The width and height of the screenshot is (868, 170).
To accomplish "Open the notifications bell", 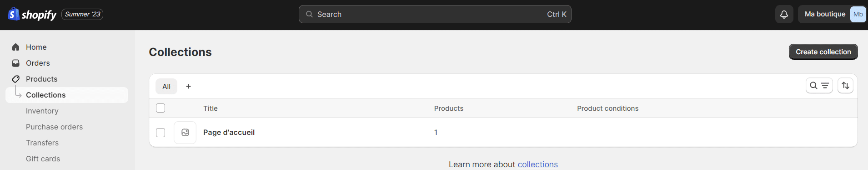I will click(x=784, y=14).
